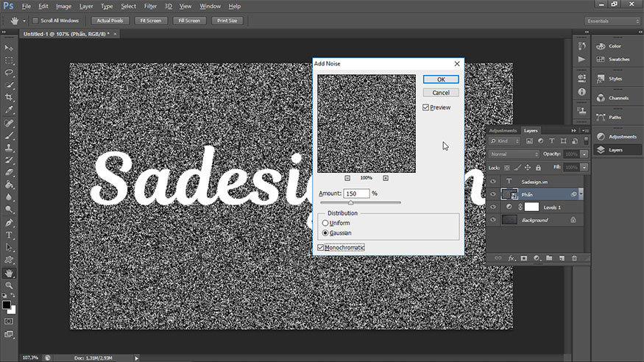Select the Crop tool

9,97
